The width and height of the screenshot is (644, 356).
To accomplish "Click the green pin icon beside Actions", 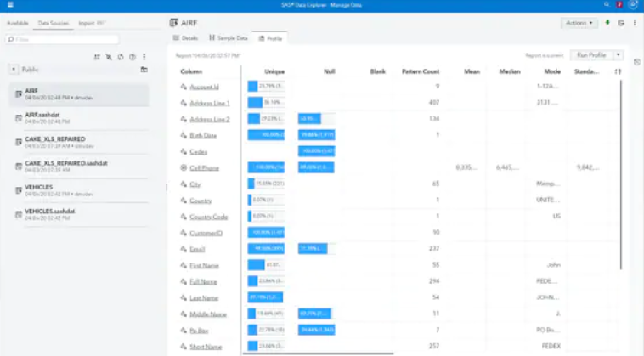I will (607, 23).
